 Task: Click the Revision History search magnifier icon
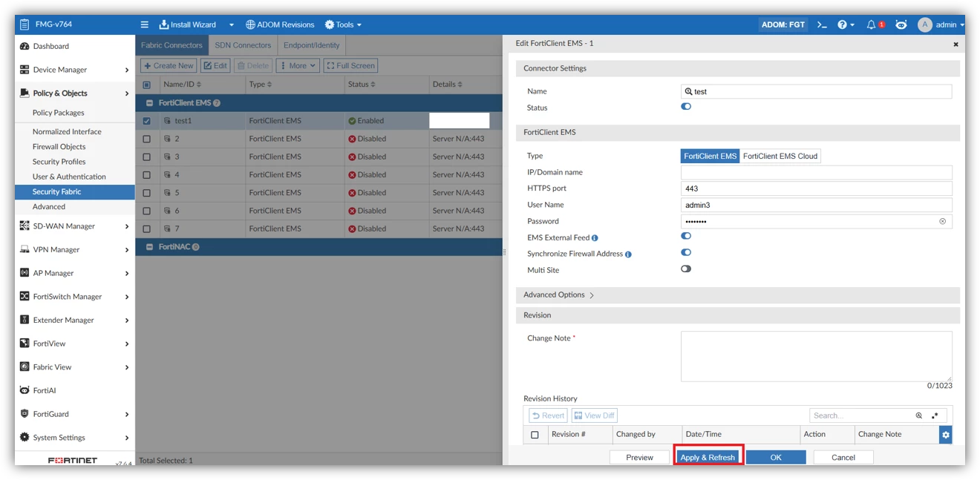(x=919, y=416)
